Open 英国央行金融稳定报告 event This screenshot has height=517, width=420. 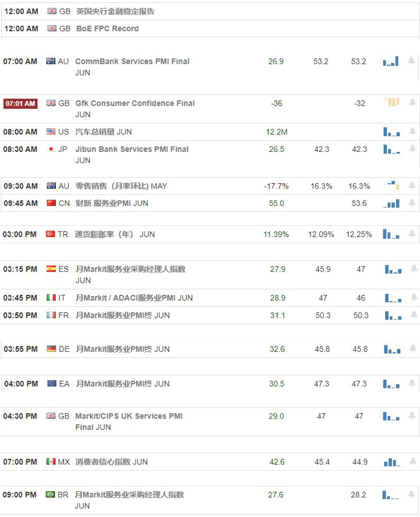tap(115, 11)
